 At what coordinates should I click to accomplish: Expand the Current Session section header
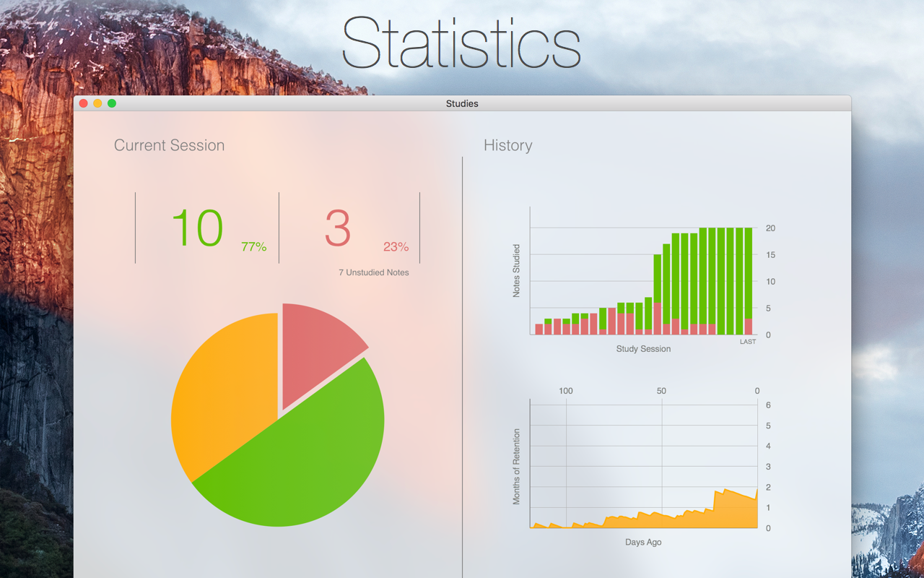pyautogui.click(x=169, y=145)
